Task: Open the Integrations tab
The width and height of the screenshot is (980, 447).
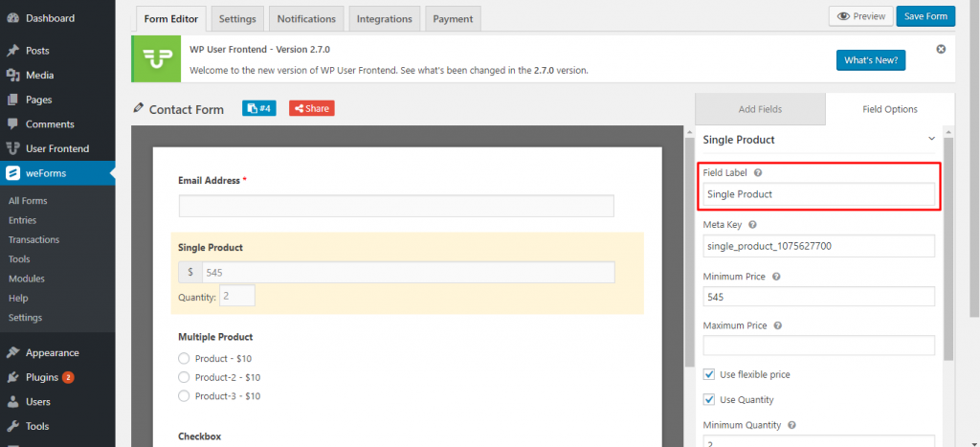Action: [385, 18]
